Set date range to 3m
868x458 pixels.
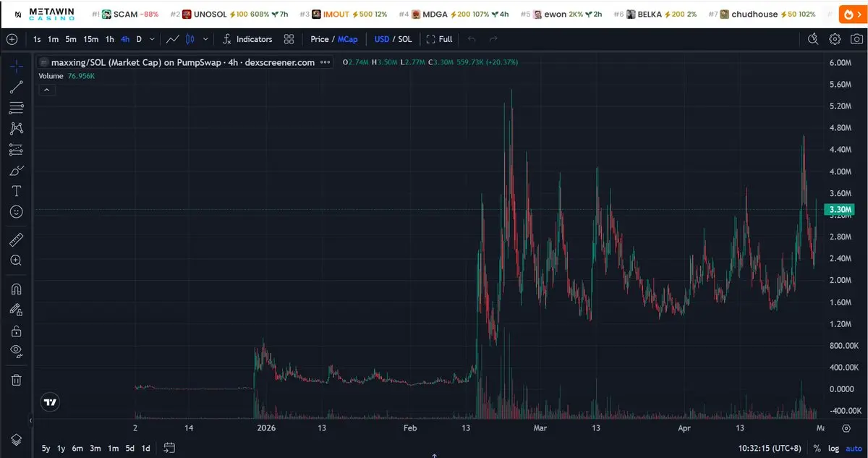point(95,448)
